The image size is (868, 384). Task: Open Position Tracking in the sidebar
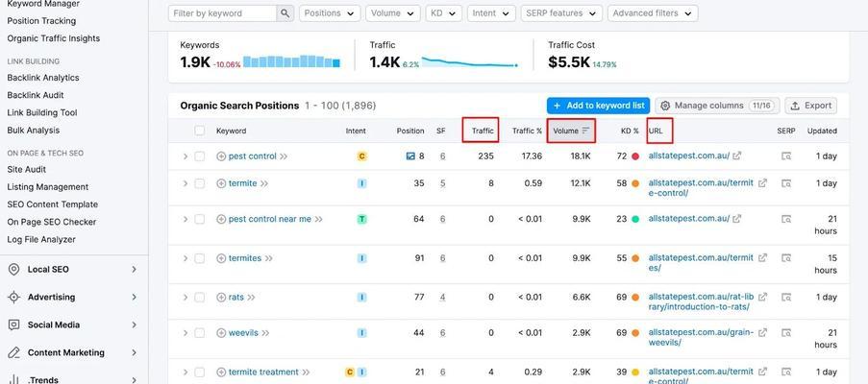tap(41, 21)
